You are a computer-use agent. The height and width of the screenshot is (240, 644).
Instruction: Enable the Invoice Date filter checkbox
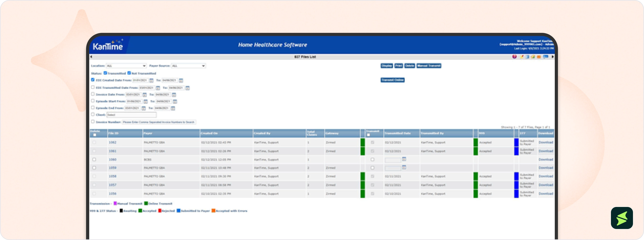coord(93,94)
